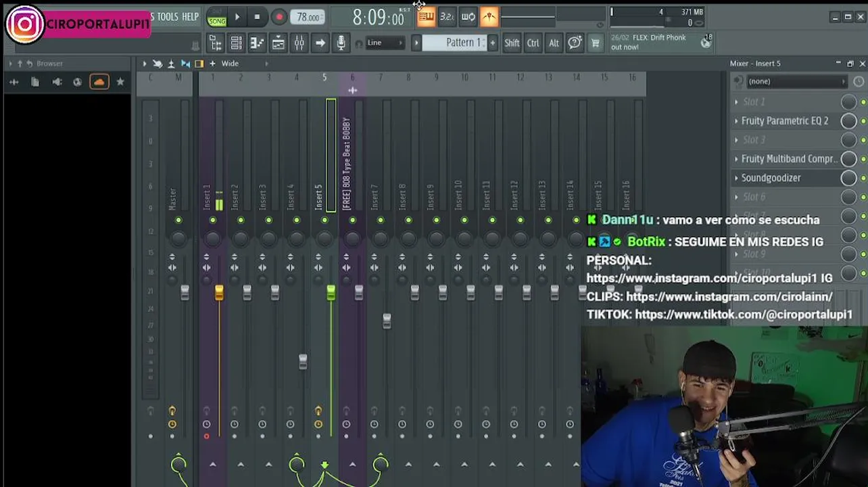Click the Ctrl key button
This screenshot has height=487, width=868.
[x=533, y=43]
